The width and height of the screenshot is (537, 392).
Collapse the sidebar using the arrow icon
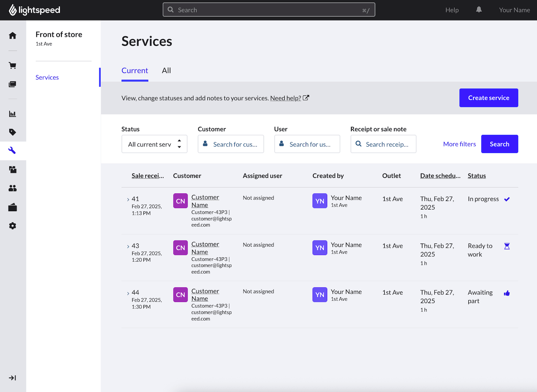coord(12,378)
